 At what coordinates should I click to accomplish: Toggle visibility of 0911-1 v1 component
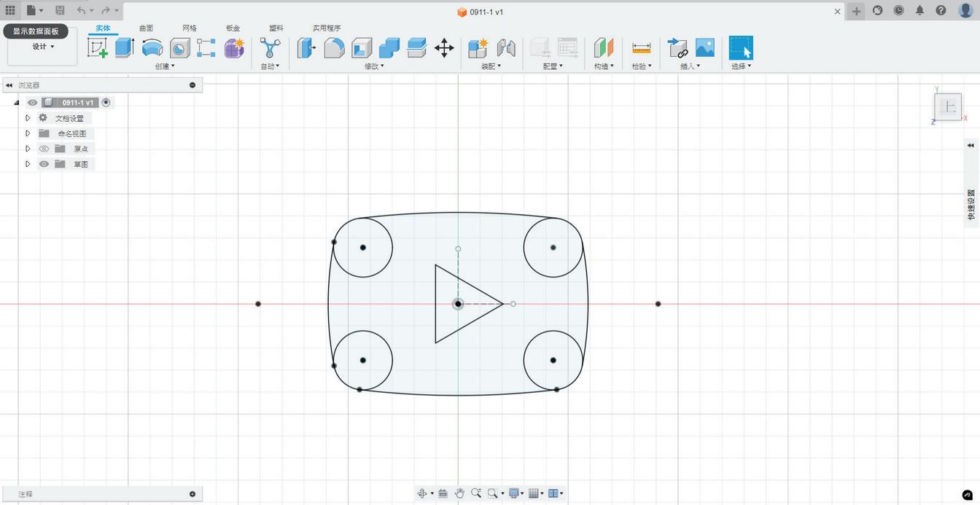[32, 103]
